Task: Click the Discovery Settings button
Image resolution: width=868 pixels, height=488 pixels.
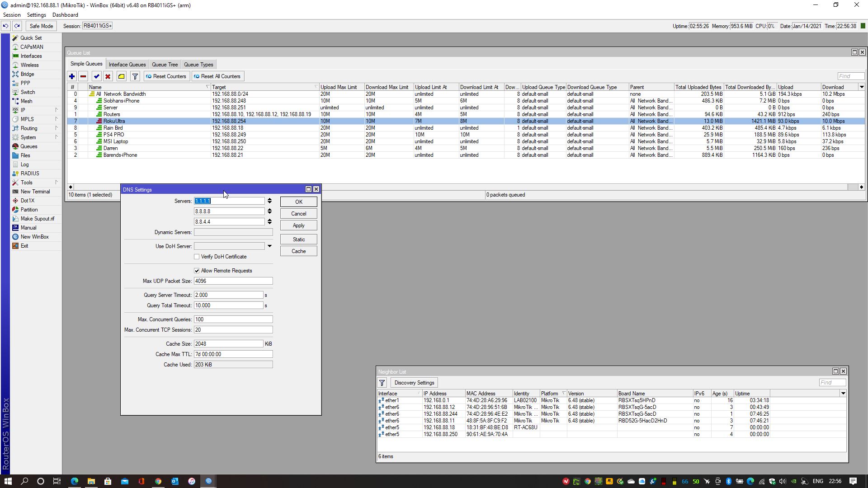Action: click(x=414, y=383)
